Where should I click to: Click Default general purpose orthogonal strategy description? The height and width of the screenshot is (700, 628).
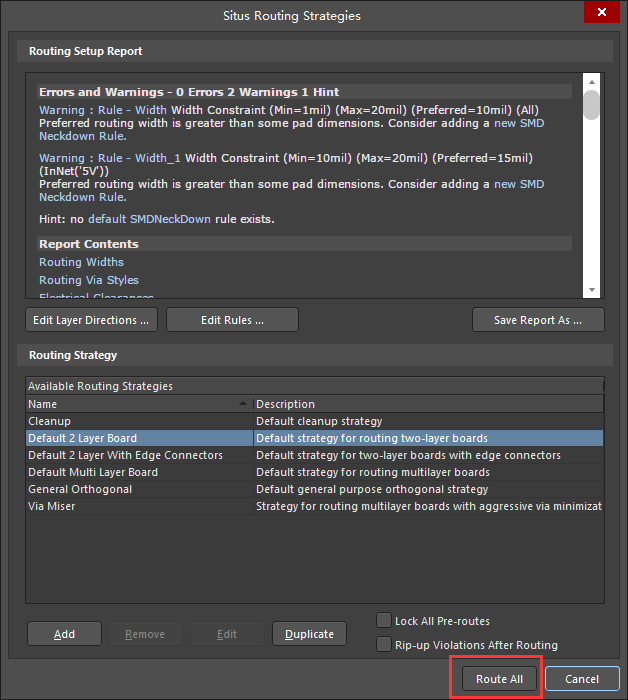coord(428,489)
